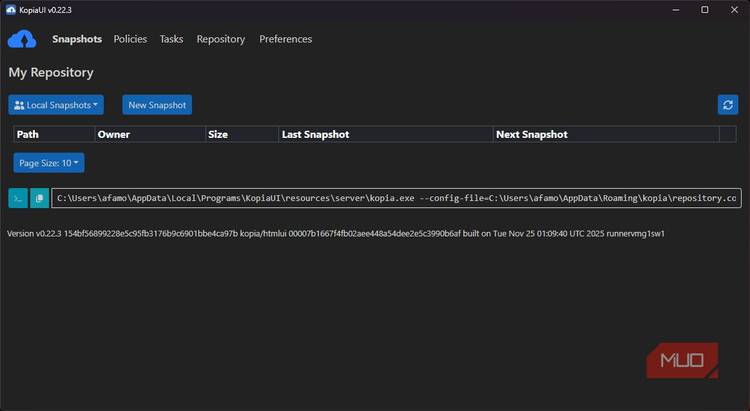Open the Local Snapshots dropdown
Viewport: 750px width, 411px height.
[56, 105]
